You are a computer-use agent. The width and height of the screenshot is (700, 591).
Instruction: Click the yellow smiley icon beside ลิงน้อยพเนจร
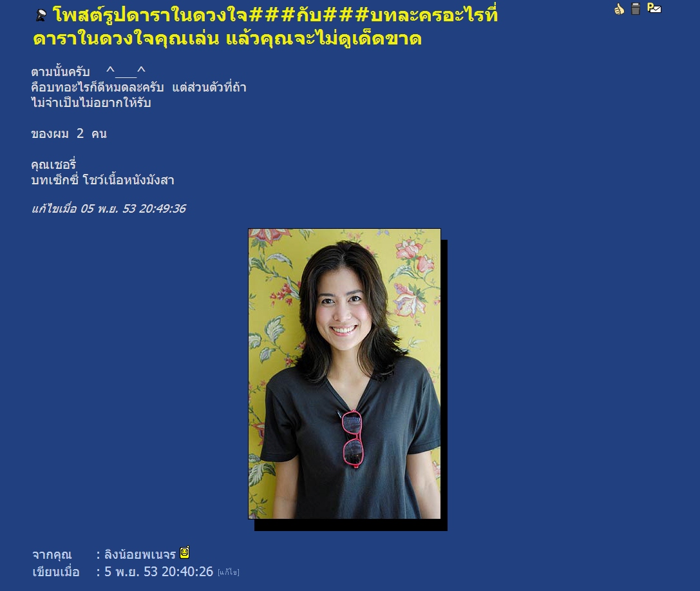184,552
